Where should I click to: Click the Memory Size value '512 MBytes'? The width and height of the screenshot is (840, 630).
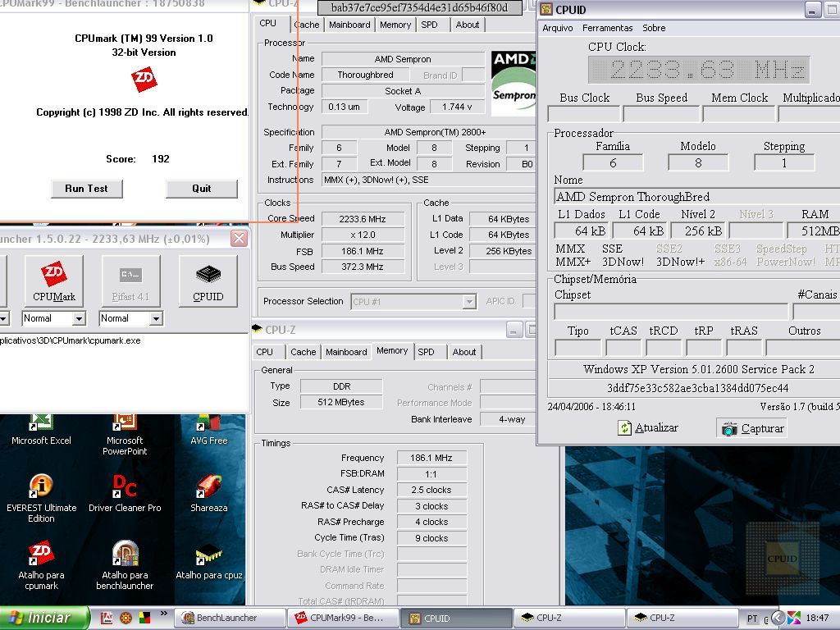pyautogui.click(x=341, y=402)
